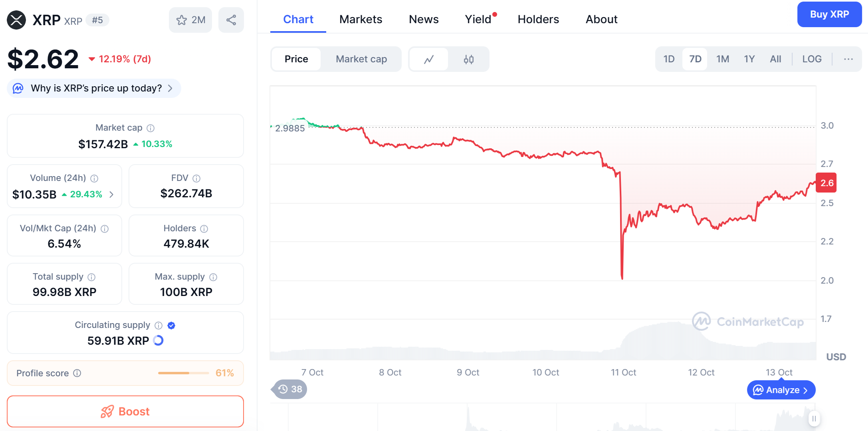Toggle LOG scale on chart

812,59
